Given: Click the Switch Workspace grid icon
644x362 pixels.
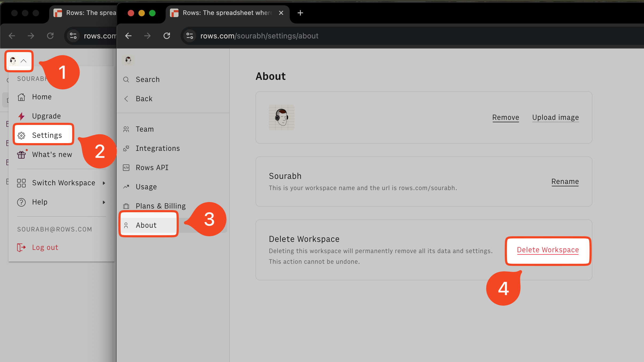Looking at the screenshot, I should tap(21, 183).
